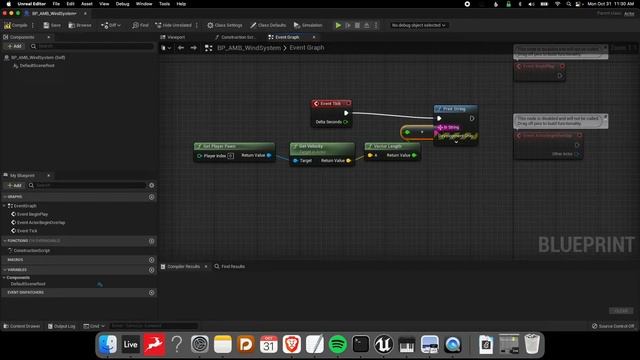Select the Get Player Pawn node
640x360 pixels.
(x=234, y=146)
